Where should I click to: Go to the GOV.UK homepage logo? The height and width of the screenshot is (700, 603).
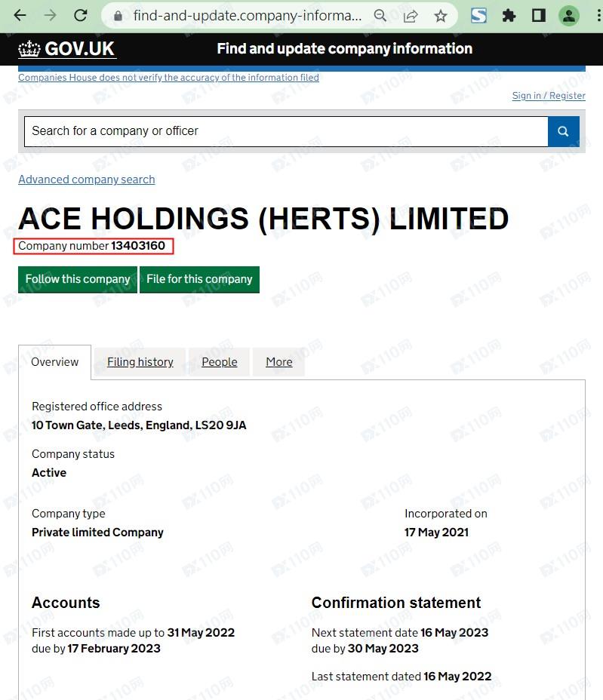67,49
